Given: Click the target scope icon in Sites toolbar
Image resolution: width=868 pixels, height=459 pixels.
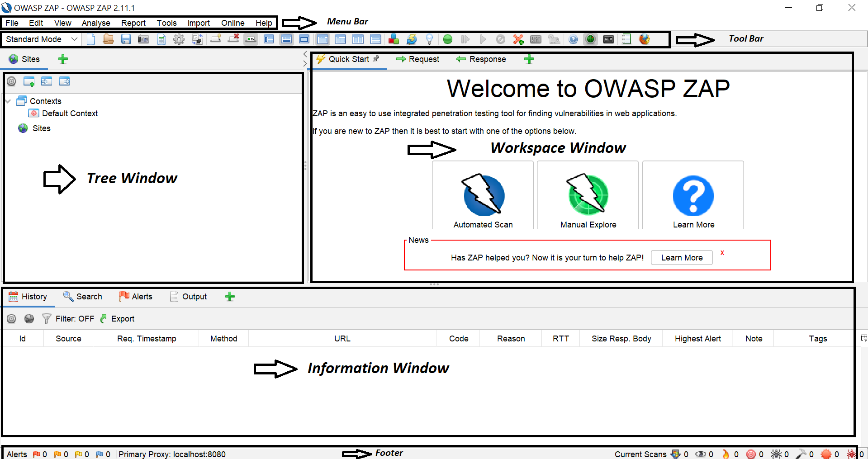Looking at the screenshot, I should point(12,81).
